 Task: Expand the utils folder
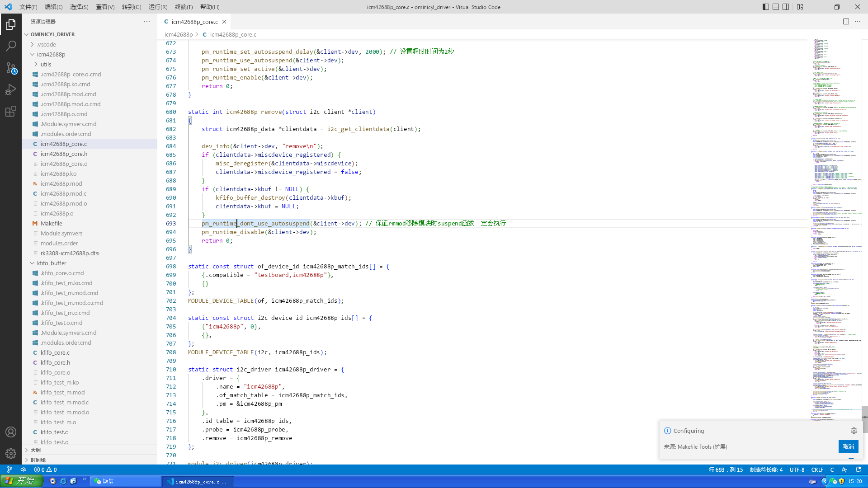click(x=46, y=64)
